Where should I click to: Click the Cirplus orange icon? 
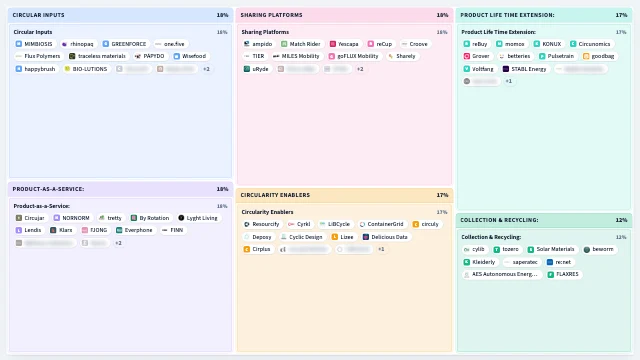247,249
